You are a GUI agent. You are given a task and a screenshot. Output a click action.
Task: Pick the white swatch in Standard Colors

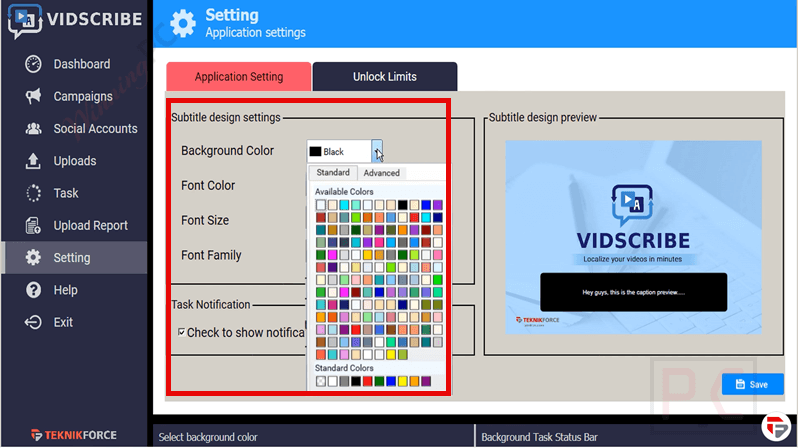pyautogui.click(x=332, y=381)
